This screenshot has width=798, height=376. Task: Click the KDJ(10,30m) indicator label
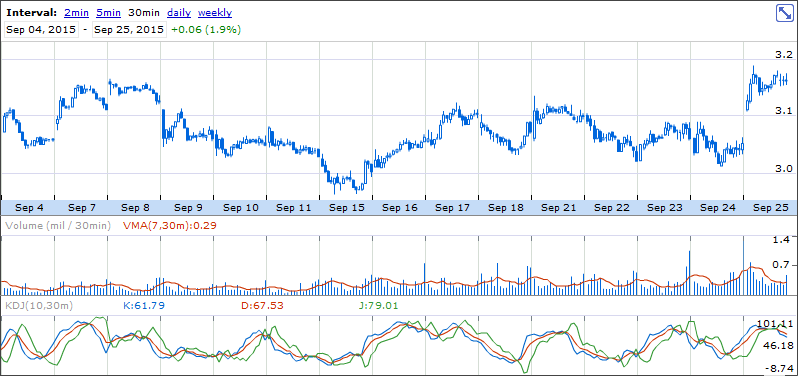click(x=39, y=306)
